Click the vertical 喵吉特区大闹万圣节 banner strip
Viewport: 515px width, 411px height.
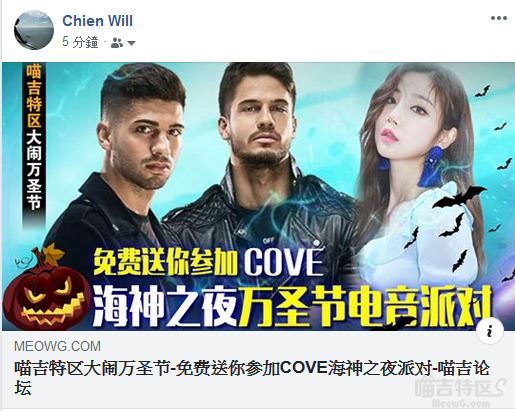coord(34,140)
